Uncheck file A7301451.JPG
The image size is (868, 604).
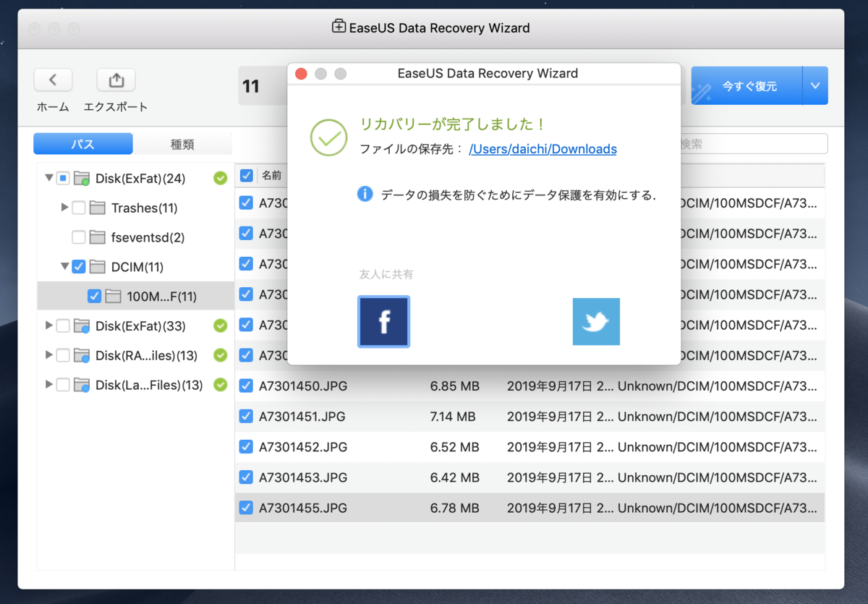[246, 417]
